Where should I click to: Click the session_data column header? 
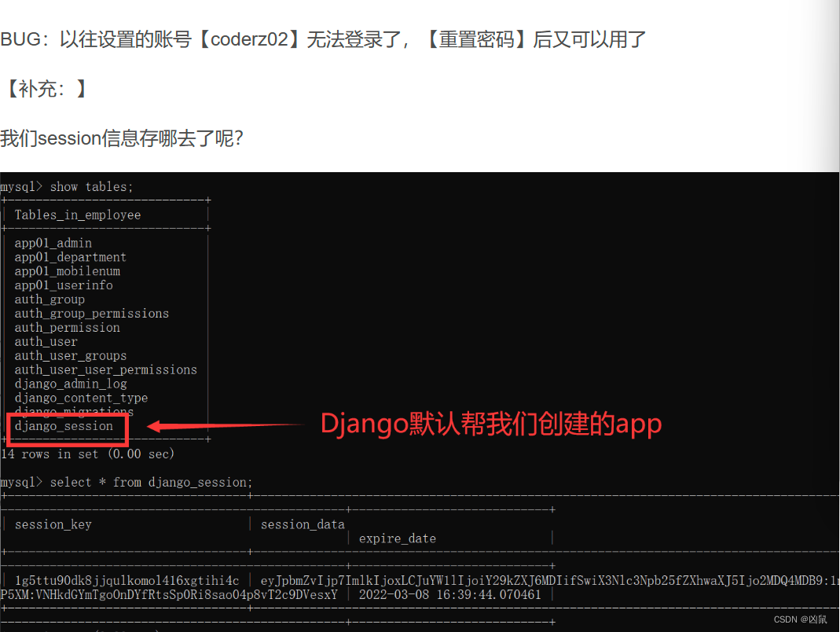pos(303,524)
